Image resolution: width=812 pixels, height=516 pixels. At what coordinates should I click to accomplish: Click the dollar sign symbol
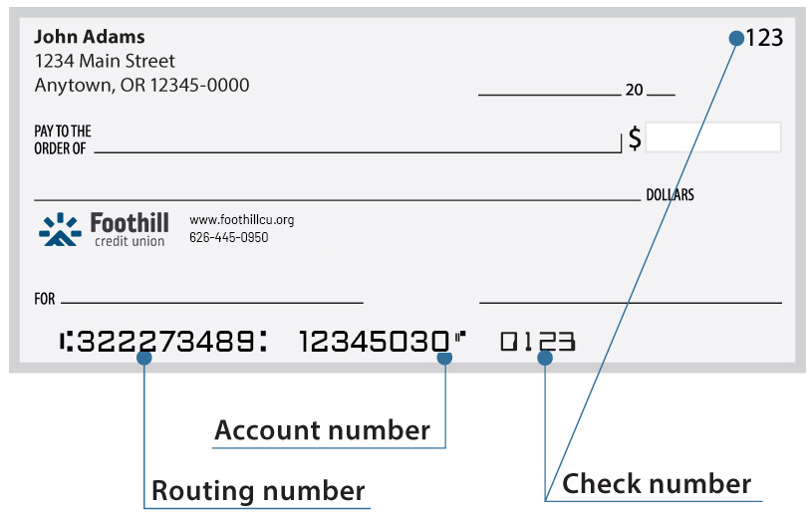635,138
